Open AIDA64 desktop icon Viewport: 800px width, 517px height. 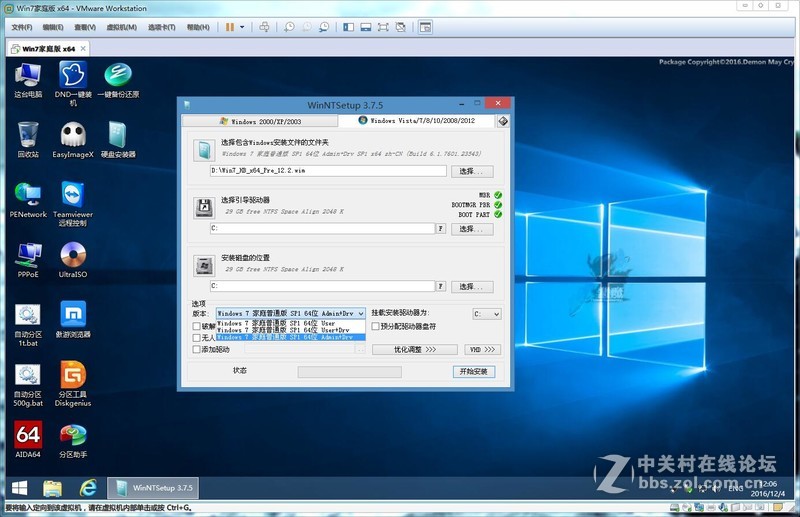coord(28,439)
